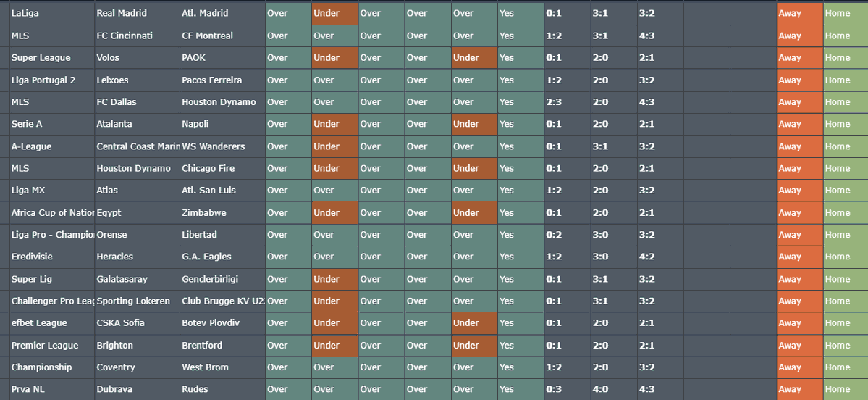The width and height of the screenshot is (868, 400).
Task: Select the WS Wanderers cell
Action: pos(222,146)
